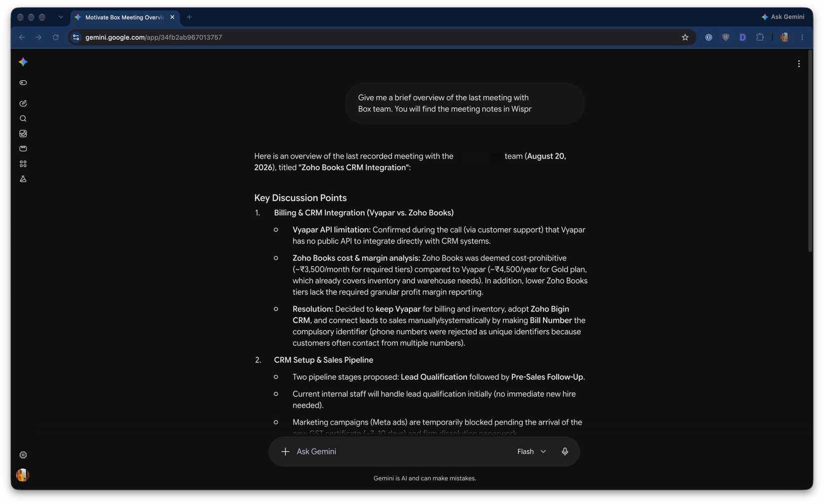Click 'Billing & CRM Integration (Vyapar vs. Zoho Books)'
Screen dimensions: 824x504
point(364,213)
